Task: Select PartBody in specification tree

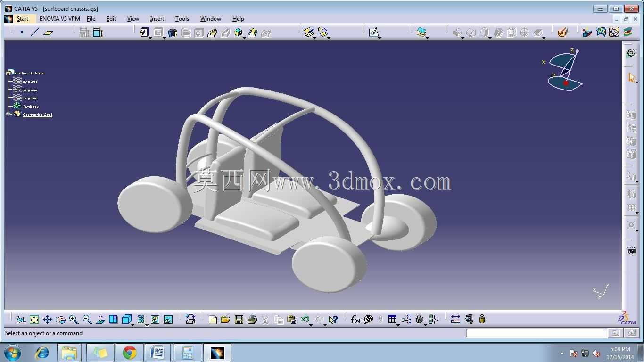Action: tap(31, 107)
